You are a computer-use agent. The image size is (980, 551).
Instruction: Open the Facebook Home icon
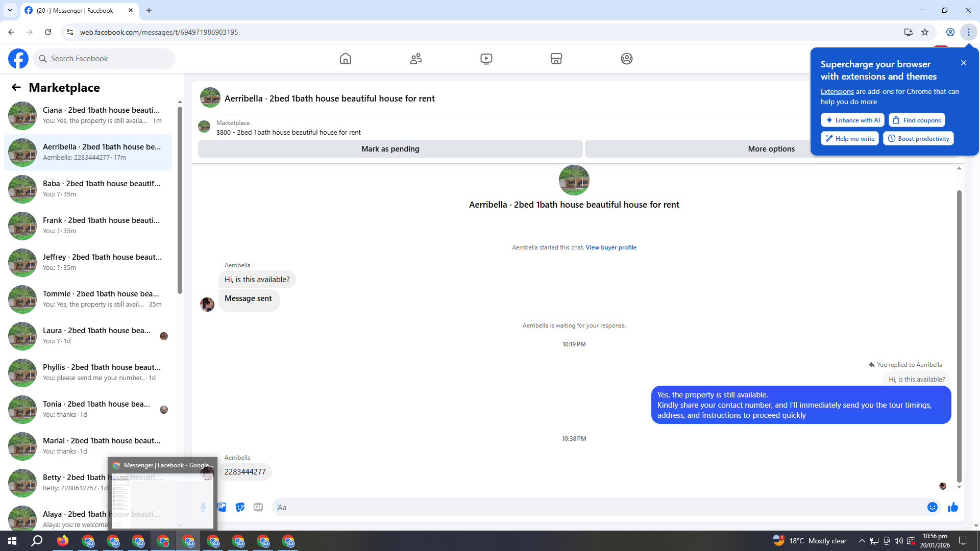(x=346, y=59)
